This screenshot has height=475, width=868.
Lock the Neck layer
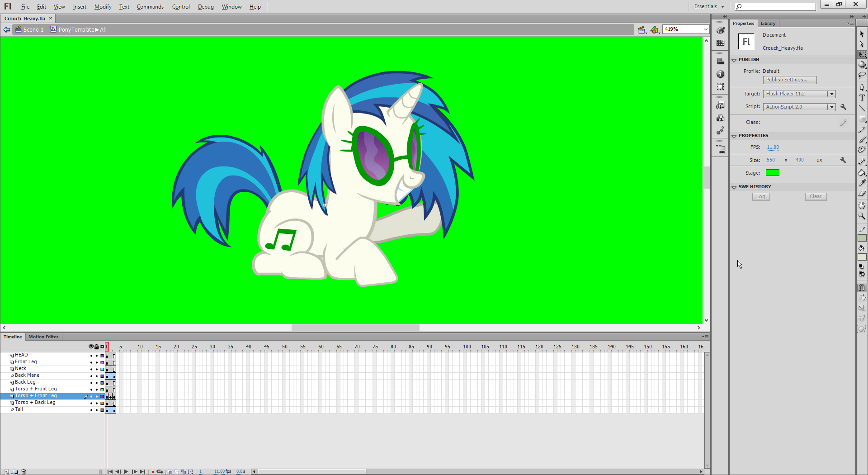click(96, 369)
